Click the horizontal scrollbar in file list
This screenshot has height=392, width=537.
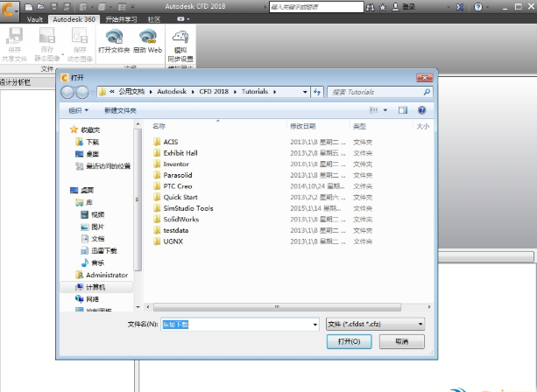(x=277, y=307)
